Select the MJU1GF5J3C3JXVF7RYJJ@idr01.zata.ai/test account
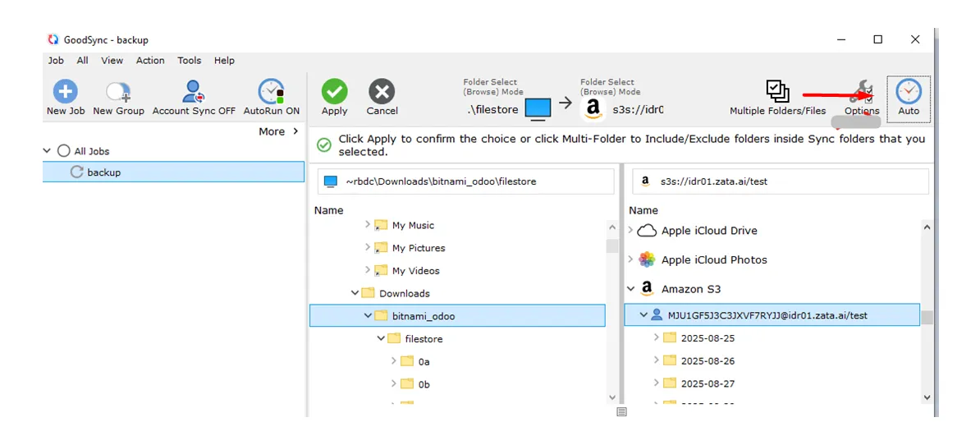Viewport: 980px width, 445px height. (772, 315)
